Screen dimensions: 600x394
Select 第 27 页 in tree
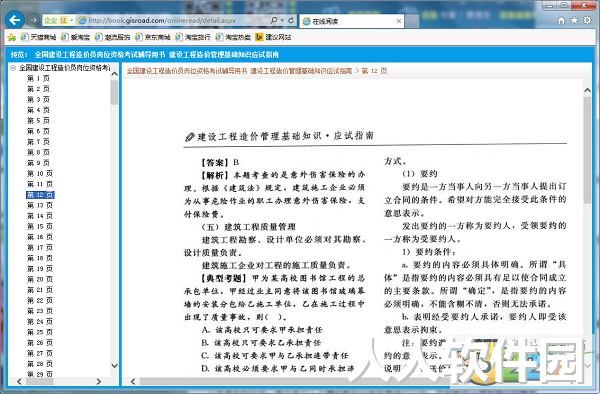40,353
